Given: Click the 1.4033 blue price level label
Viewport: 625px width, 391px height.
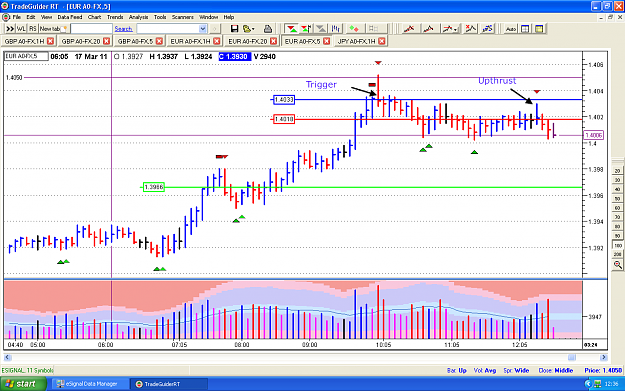Looking at the screenshot, I should (284, 100).
